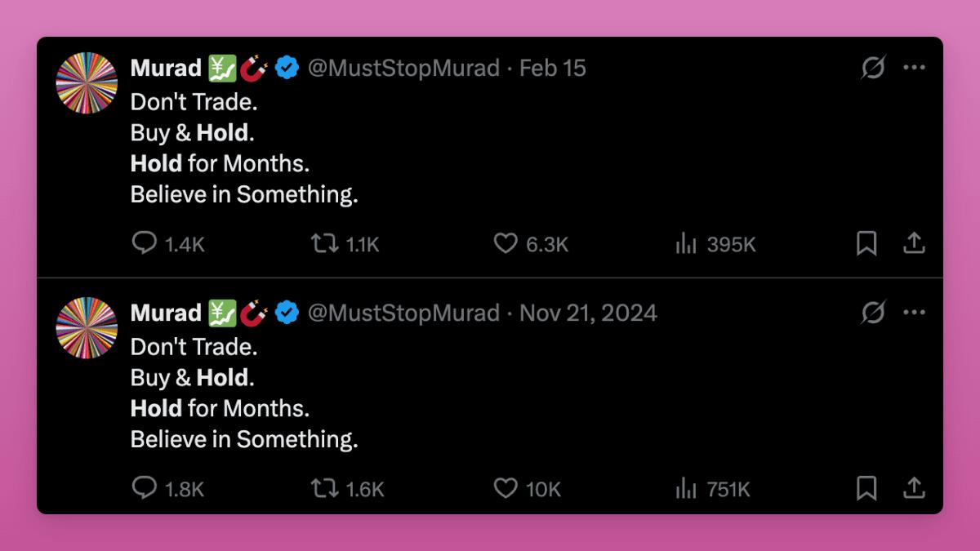980x551 pixels.
Task: View analytics of the Feb 15 tweet
Action: [685, 243]
